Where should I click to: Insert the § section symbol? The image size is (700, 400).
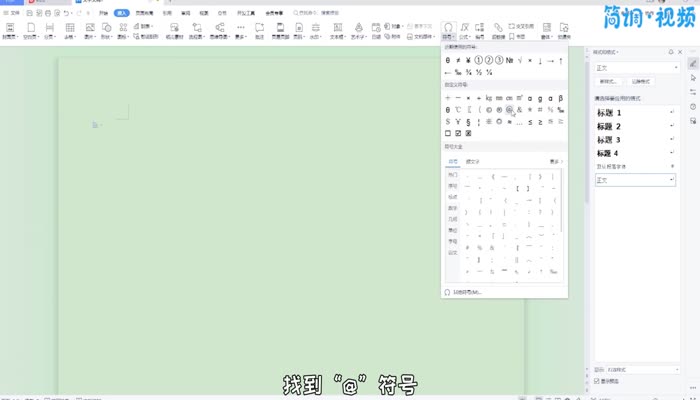[x=468, y=121]
